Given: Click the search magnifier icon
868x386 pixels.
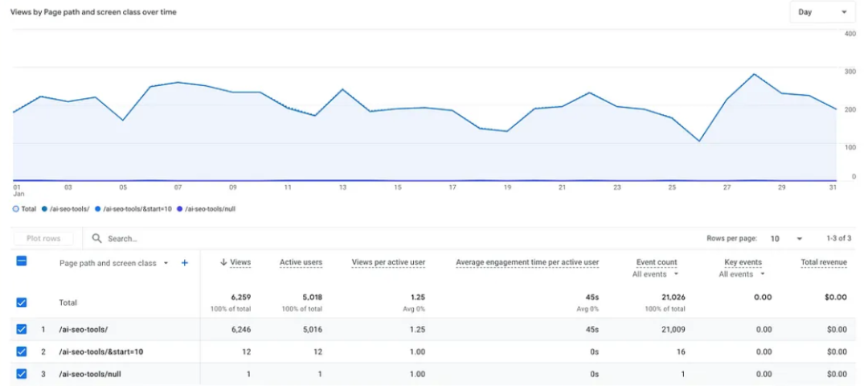Looking at the screenshot, I should tap(96, 239).
